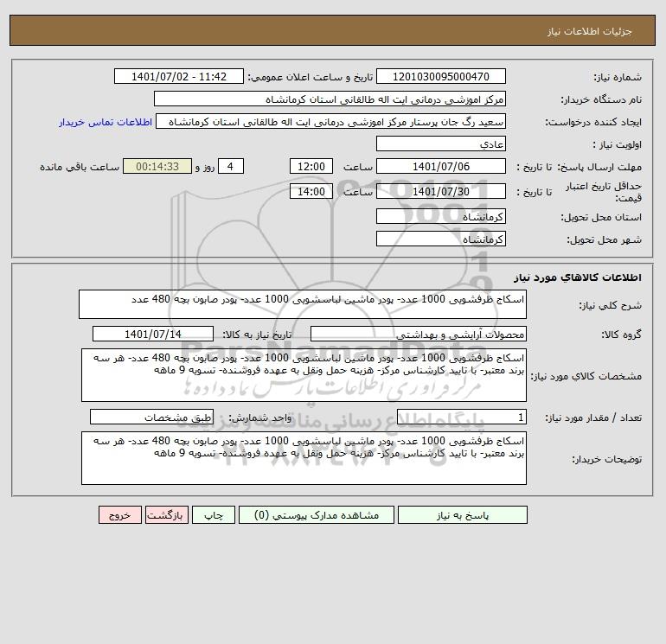The width and height of the screenshot is (666, 644).
Task: Click the countdown timer 00:14:33
Action: 157,167
